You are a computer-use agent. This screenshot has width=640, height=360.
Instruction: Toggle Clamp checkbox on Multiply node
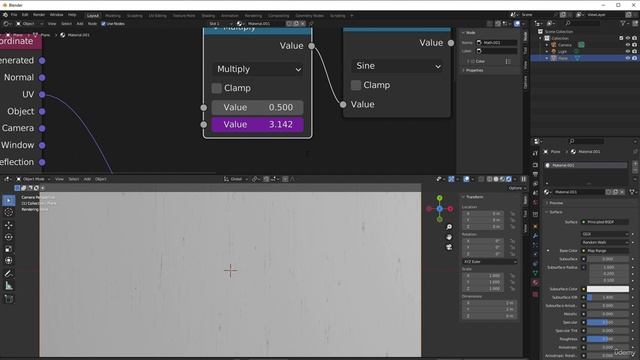[217, 88]
